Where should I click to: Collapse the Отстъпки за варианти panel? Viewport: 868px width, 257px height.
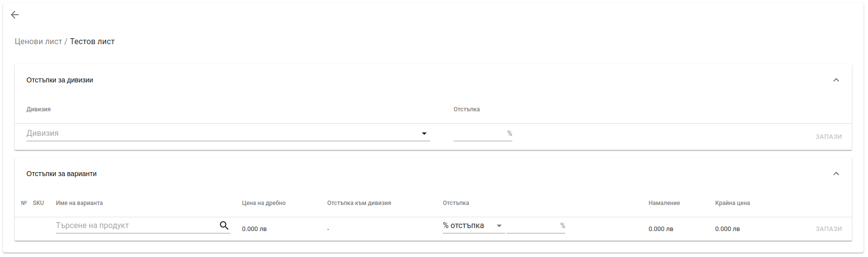(x=836, y=174)
